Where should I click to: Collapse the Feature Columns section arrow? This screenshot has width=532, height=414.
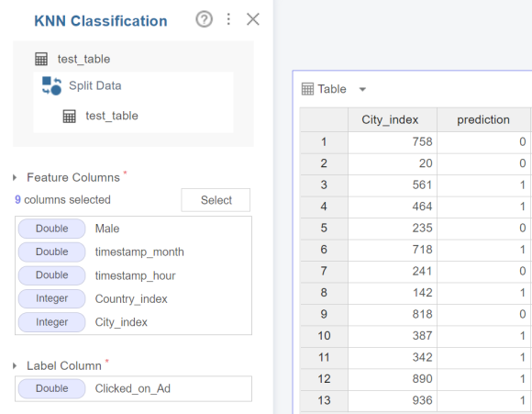tap(15, 177)
